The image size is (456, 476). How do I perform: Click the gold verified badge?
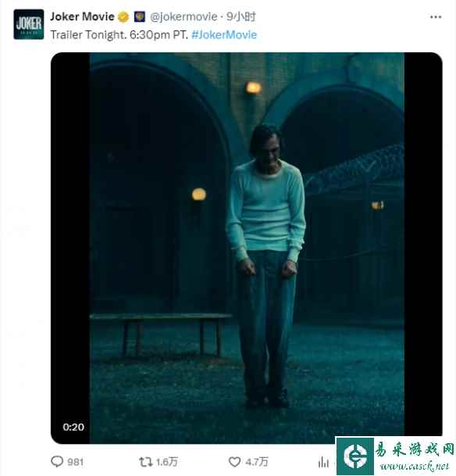[123, 17]
